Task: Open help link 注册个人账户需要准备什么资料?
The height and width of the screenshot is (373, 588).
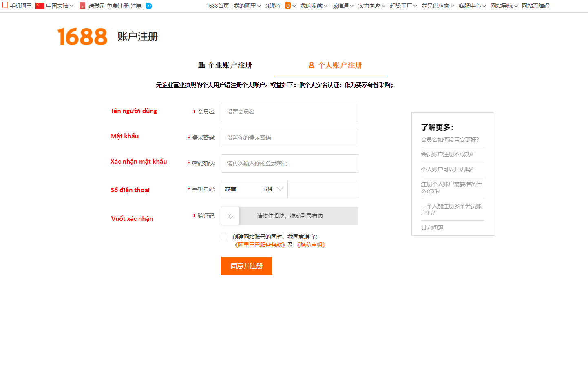Action: (x=451, y=188)
